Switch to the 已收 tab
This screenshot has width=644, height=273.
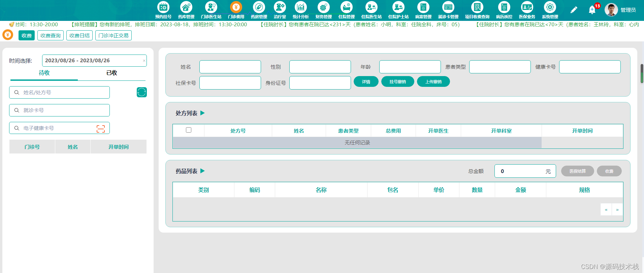click(111, 73)
